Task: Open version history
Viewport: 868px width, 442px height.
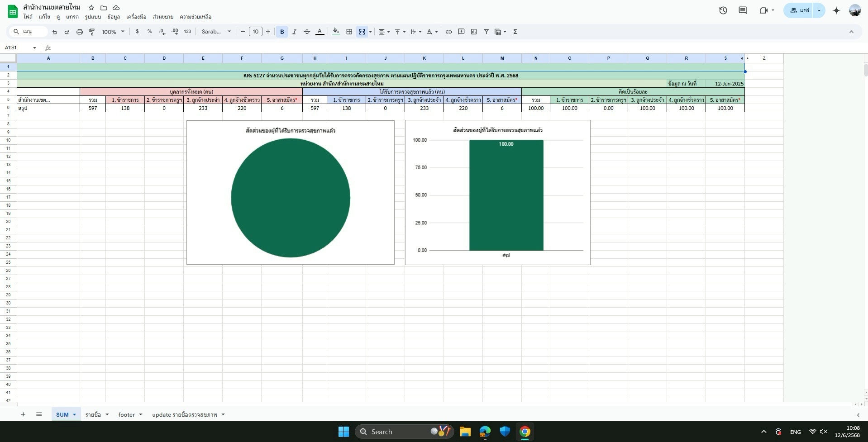Action: click(723, 10)
